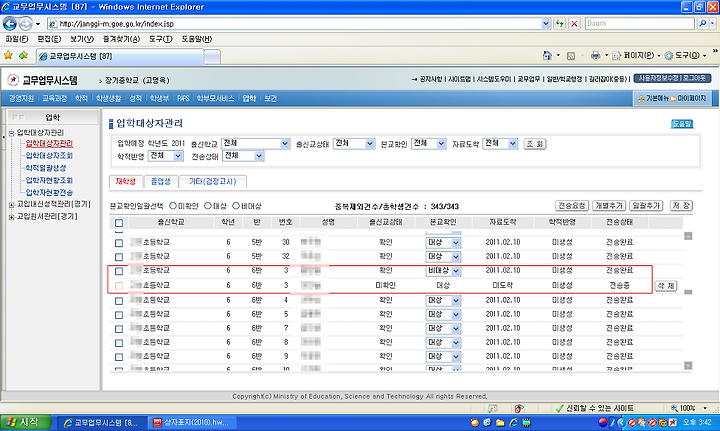
Task: Open the 자료도착 filter dropdown
Action: [x=501, y=144]
